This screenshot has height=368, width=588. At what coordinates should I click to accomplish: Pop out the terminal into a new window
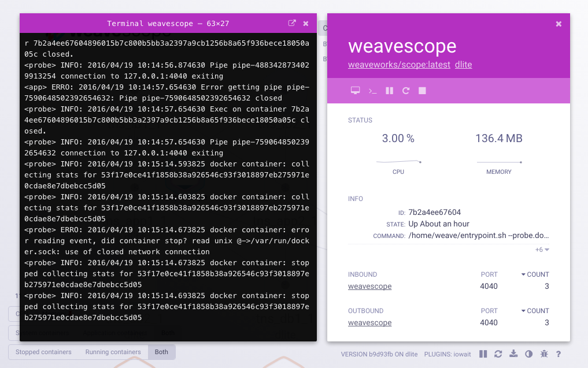point(291,23)
